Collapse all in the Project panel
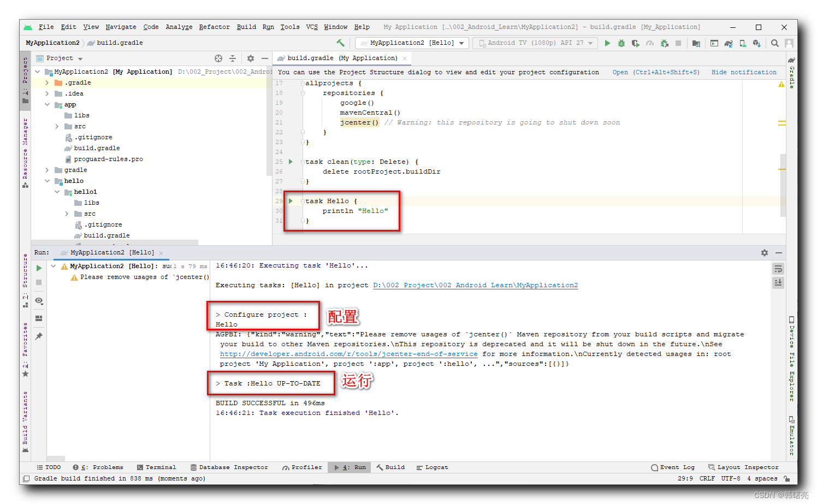Viewport: 817px width, 504px height. (x=233, y=58)
